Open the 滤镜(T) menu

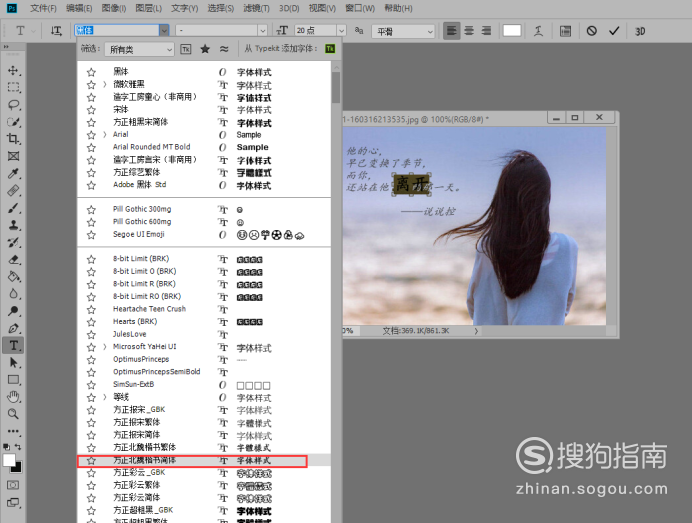256,8
